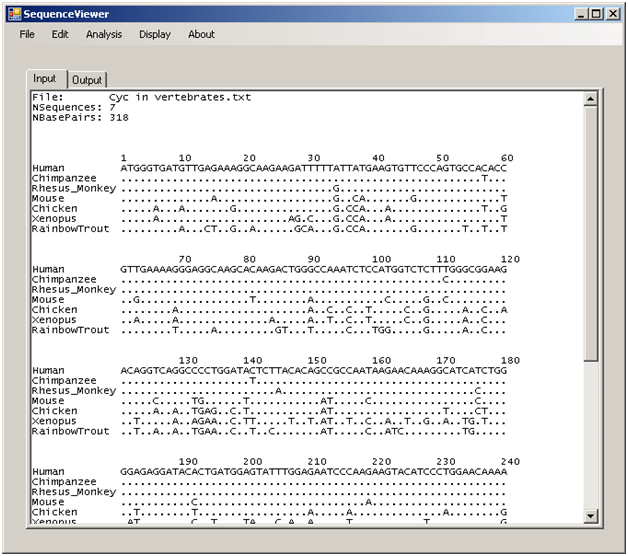This screenshot has height=556, width=628.
Task: Open the Edit menu
Action: [x=60, y=34]
